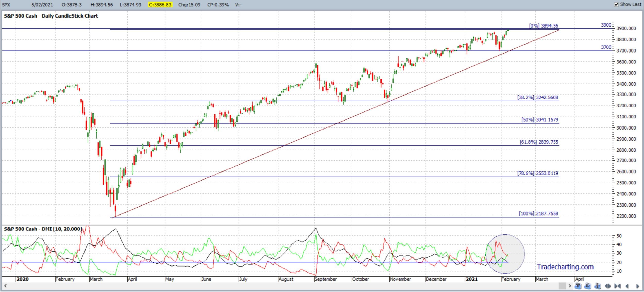Click the 2200.000 price axis label
Image resolution: width=644 pixels, height=292 pixels.
(626, 216)
